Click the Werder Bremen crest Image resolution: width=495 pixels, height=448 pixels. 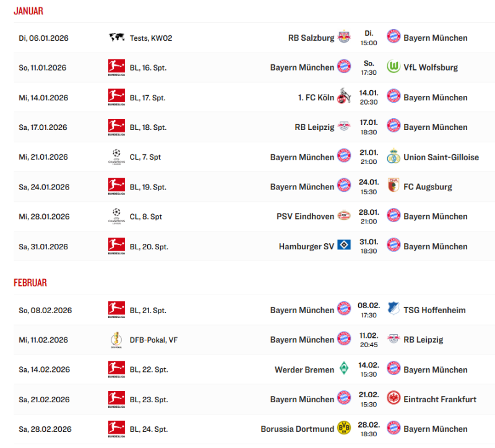pyautogui.click(x=344, y=369)
